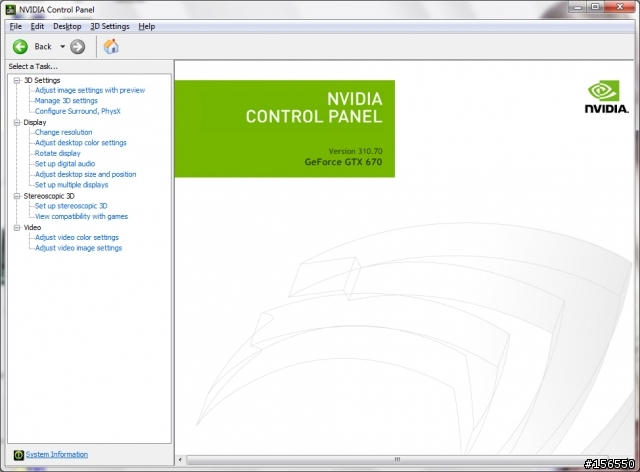Click the NVIDIA logo at top right
The height and width of the screenshot is (472, 640).
coord(606,97)
